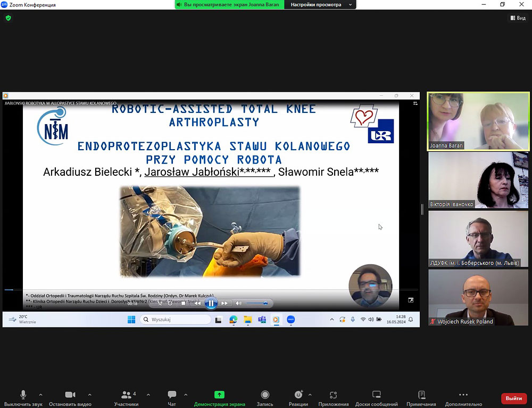Expand chat options chevron
Viewport: 532px width, 408px height.
[x=186, y=395]
